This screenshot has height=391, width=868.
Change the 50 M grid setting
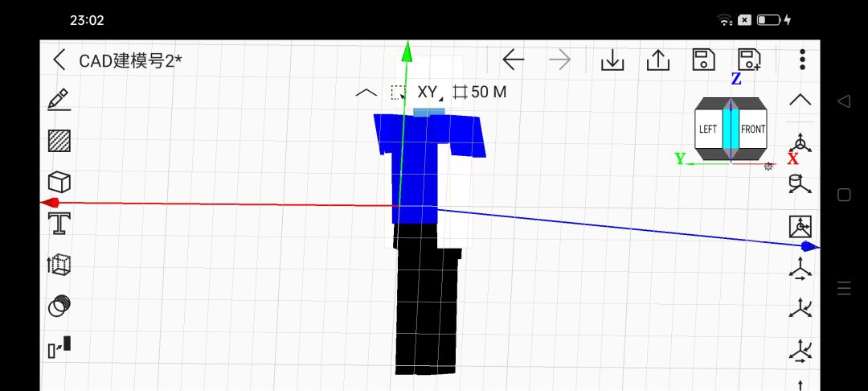[479, 93]
